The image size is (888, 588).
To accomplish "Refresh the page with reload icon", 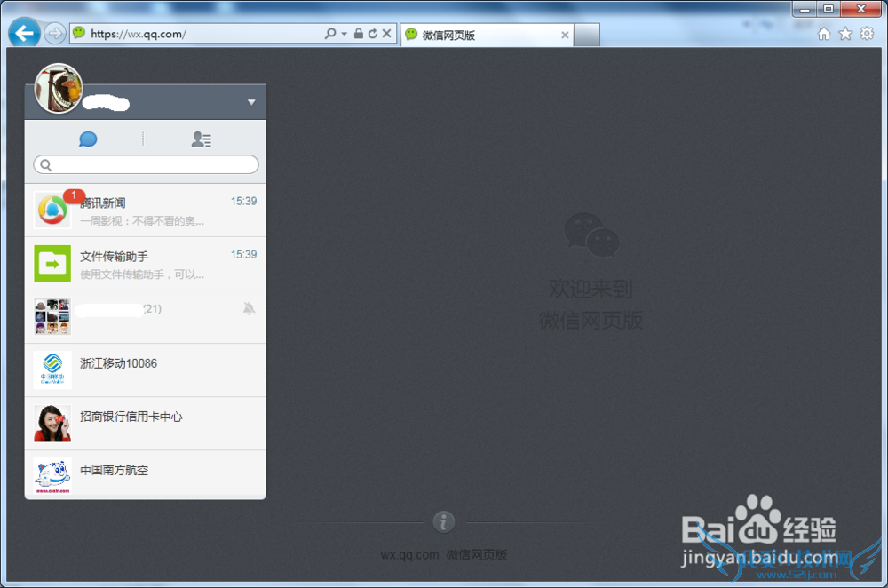I will [373, 34].
